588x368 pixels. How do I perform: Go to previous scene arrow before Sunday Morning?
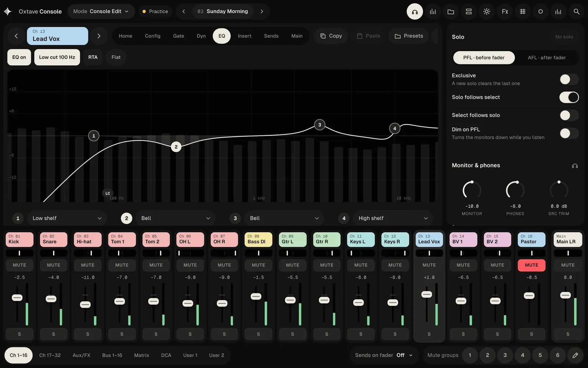tap(184, 11)
